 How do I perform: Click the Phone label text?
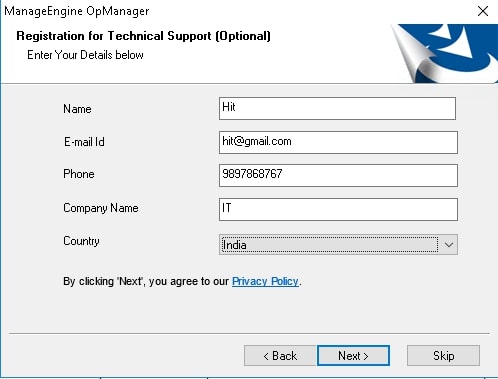(79, 174)
